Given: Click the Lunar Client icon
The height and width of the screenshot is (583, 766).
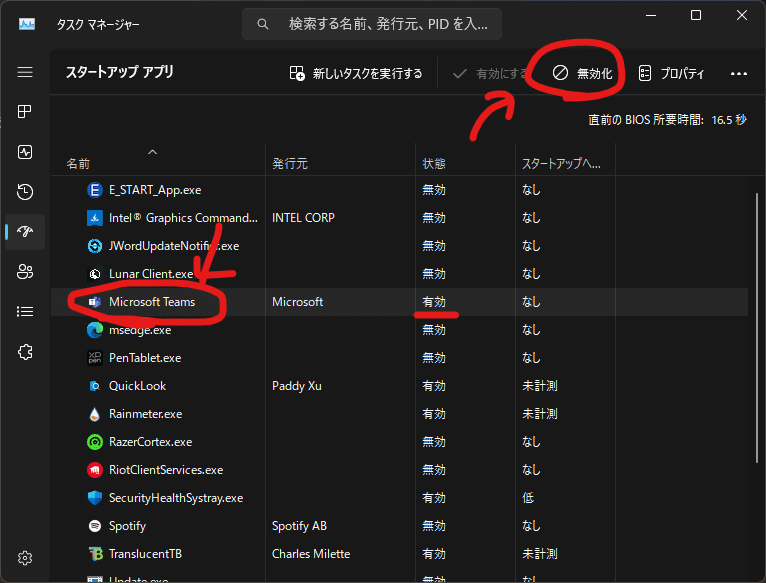Looking at the screenshot, I should click(x=95, y=274).
